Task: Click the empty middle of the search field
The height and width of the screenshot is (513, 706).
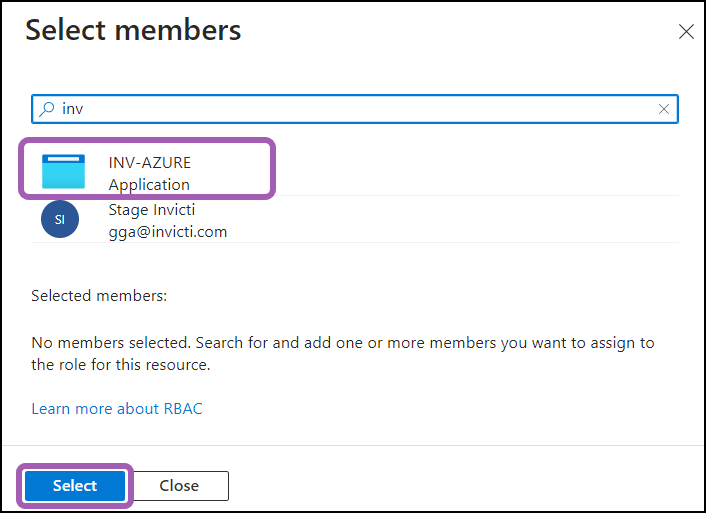Action: coord(360,109)
